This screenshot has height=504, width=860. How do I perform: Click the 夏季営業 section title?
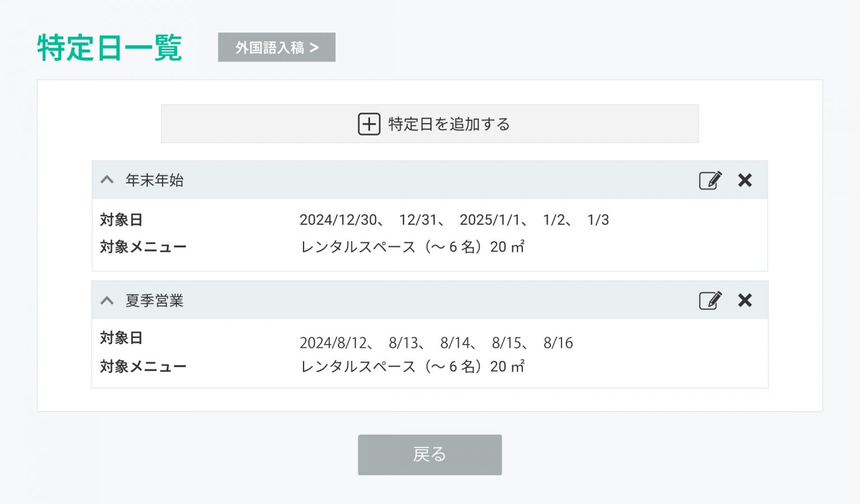[155, 300]
